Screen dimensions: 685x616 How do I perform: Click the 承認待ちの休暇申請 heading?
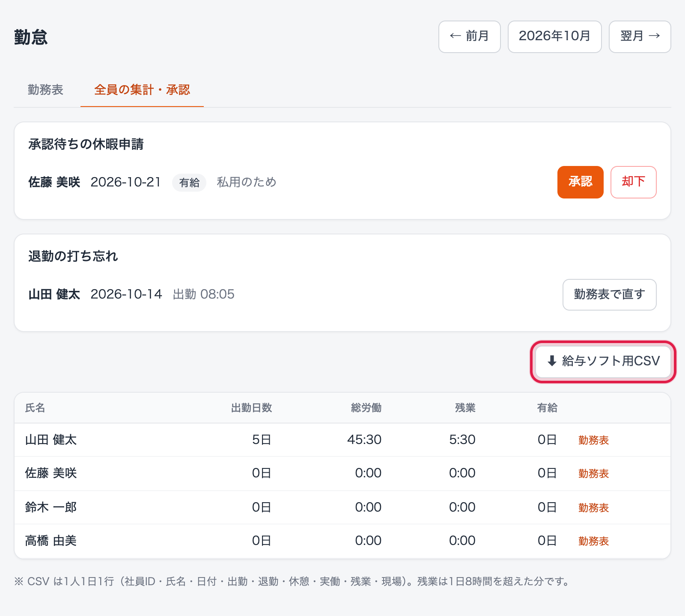coord(86,145)
